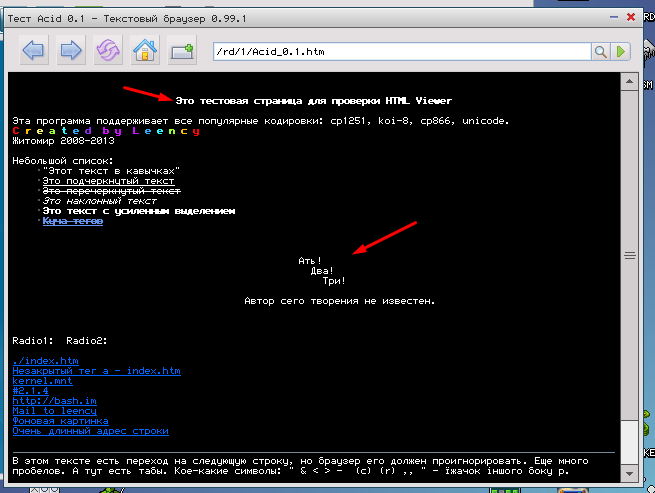Click the Back arrow navigation button
This screenshot has height=493, width=655.
(34, 50)
